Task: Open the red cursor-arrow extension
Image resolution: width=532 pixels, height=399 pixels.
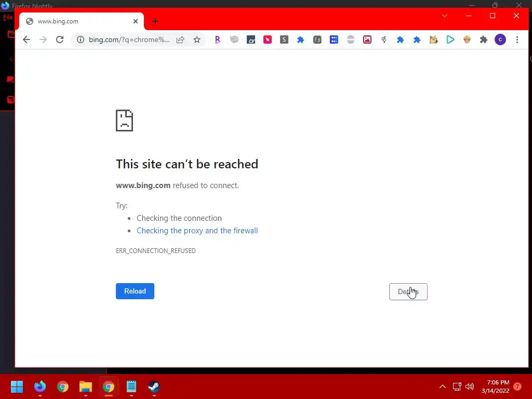Action: pyautogui.click(x=268, y=39)
